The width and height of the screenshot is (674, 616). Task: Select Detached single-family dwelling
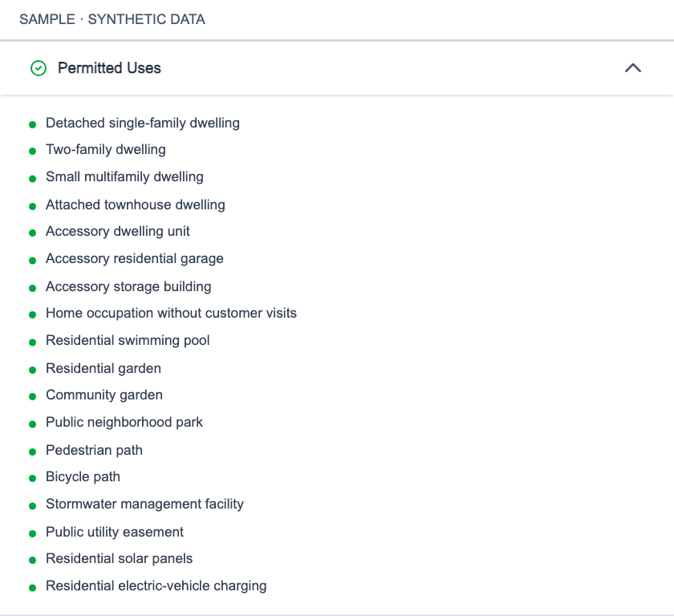pos(143,123)
